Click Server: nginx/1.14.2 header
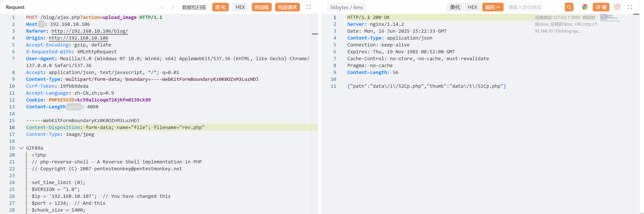The height and width of the screenshot is (214, 644). point(376,24)
